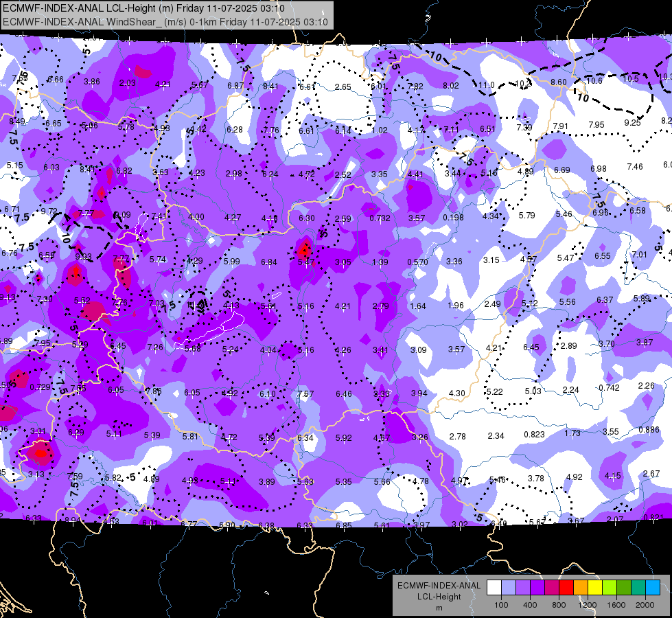This screenshot has height=618, width=672.
Task: Click the wind shear value 5.92
Action: coord(343,438)
